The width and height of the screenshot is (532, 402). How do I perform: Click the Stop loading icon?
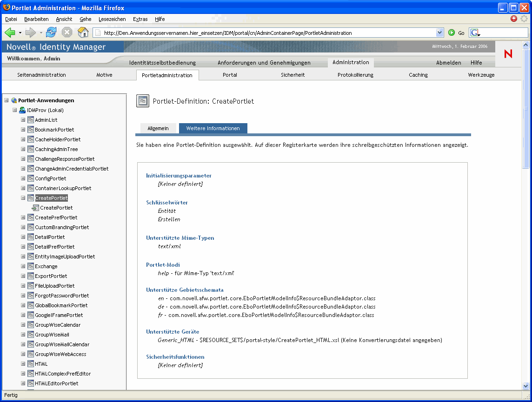tap(67, 33)
